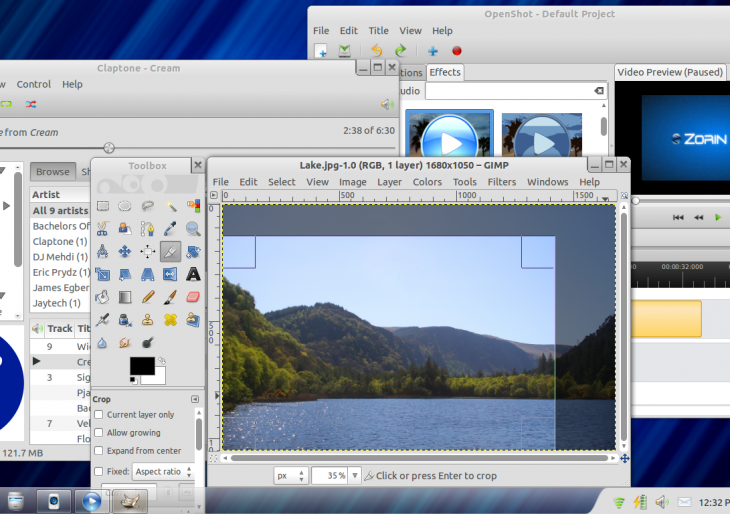Screen dimensions: 730x514
Task: Select the Text tool in GIMP Toolbox
Action: 193,274
